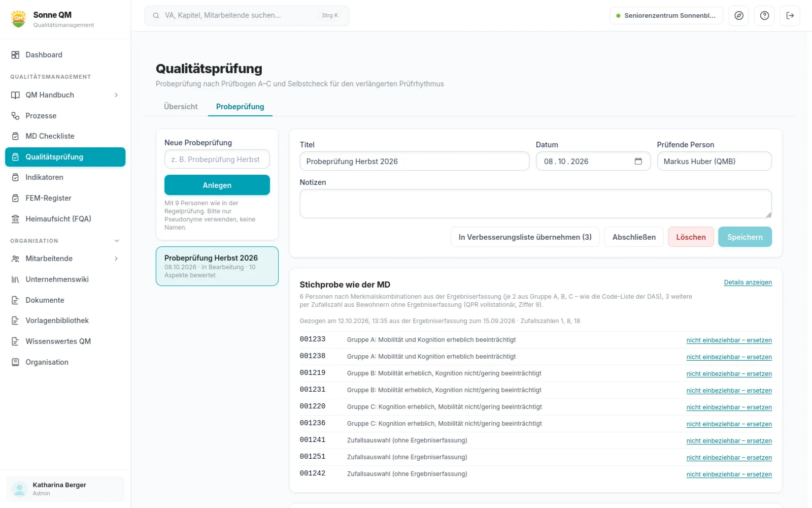This screenshot has height=508, width=812.
Task: Click the search magnifier icon
Action: [156, 16]
